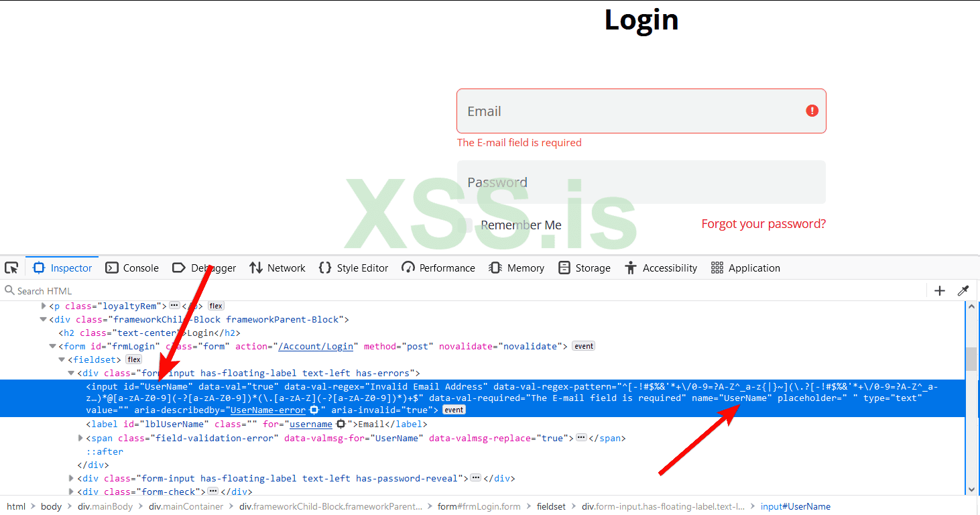
Task: Expand the loyaltyRem paragraph node
Action: click(x=44, y=306)
